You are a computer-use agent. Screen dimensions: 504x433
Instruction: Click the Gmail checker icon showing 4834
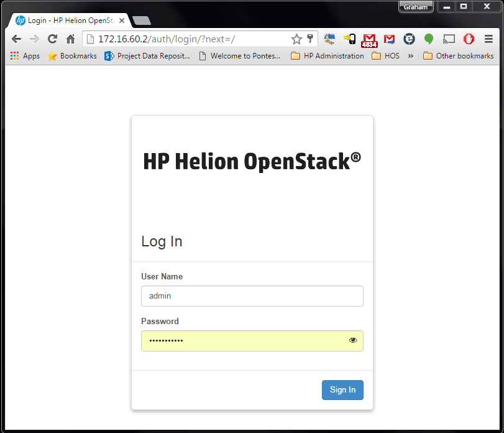[370, 39]
